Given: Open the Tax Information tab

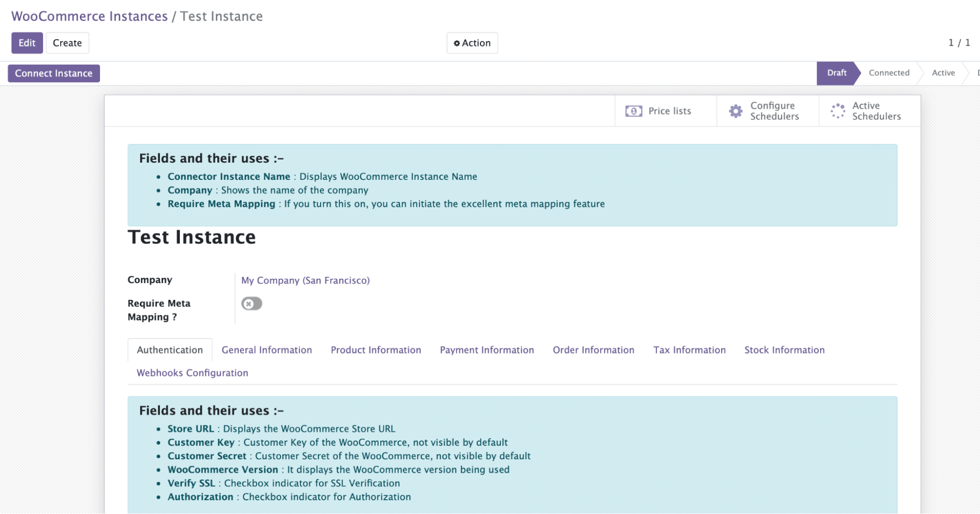Looking at the screenshot, I should click(689, 350).
